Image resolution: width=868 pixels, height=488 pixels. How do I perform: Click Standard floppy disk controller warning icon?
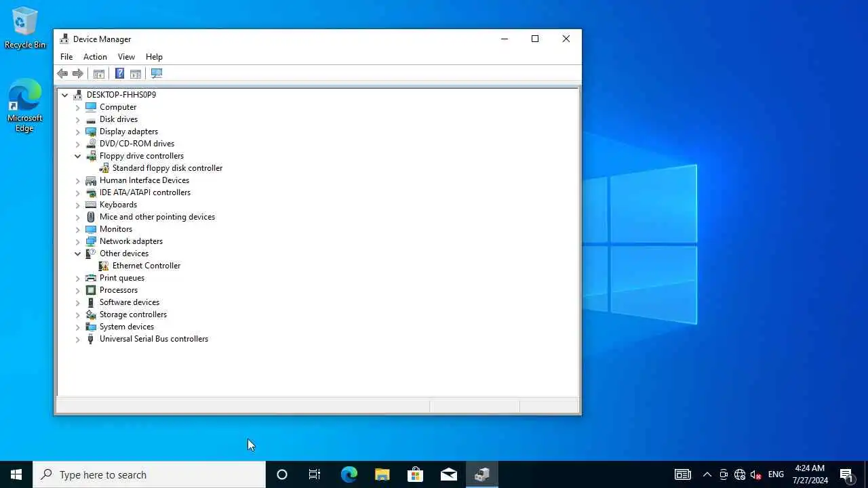104,168
